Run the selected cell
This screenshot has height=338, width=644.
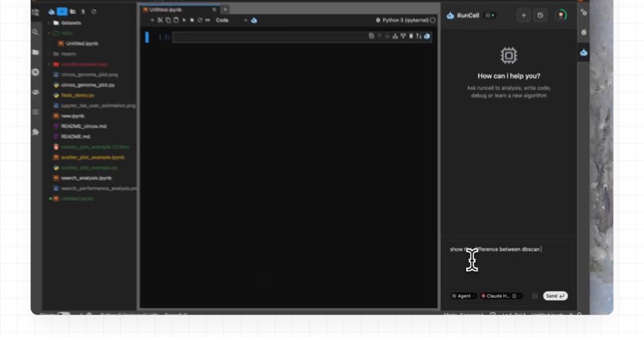pyautogui.click(x=184, y=20)
